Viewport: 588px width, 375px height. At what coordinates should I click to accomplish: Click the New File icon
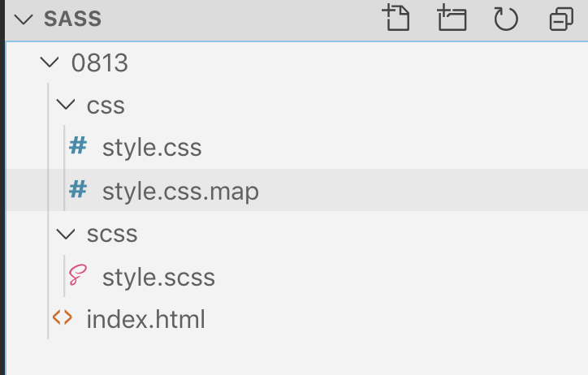click(x=396, y=18)
